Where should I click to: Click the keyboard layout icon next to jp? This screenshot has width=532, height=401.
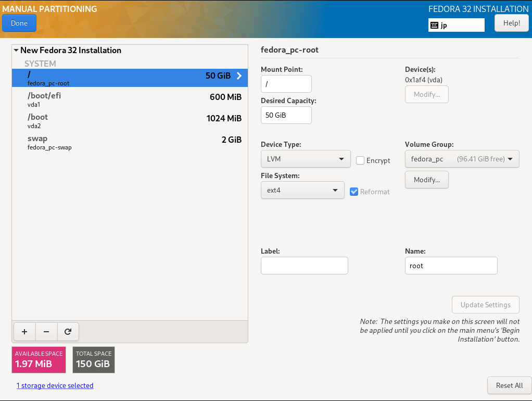[434, 25]
